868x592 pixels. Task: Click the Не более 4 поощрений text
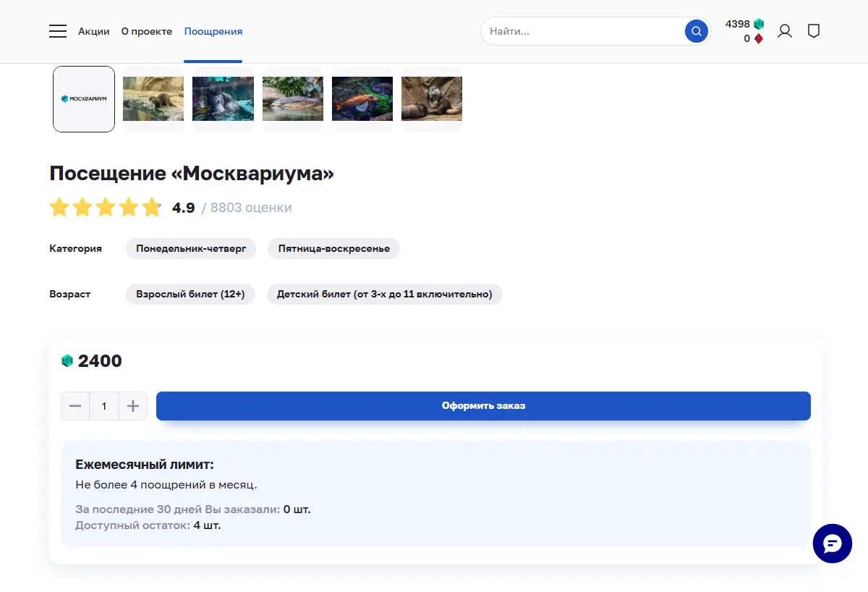166,484
